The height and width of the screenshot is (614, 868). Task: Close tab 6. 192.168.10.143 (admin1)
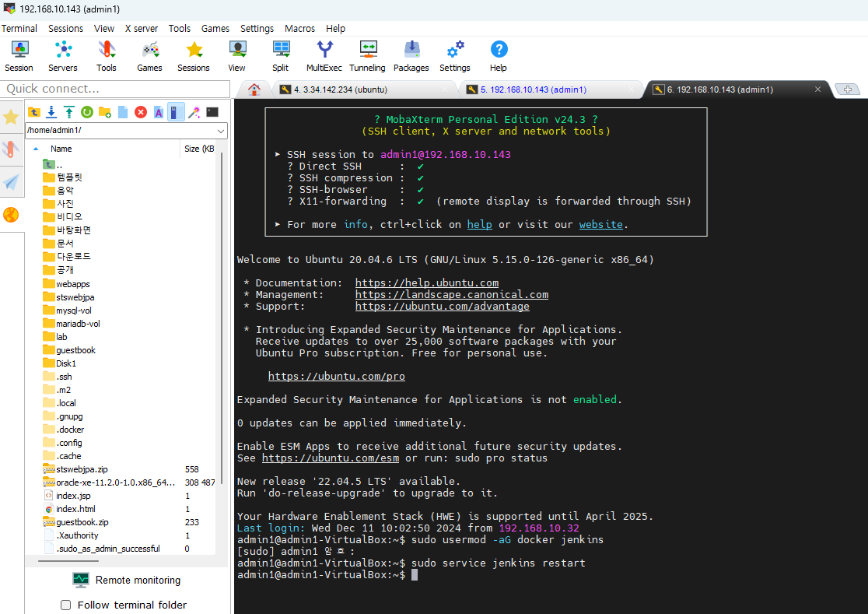[x=817, y=89]
